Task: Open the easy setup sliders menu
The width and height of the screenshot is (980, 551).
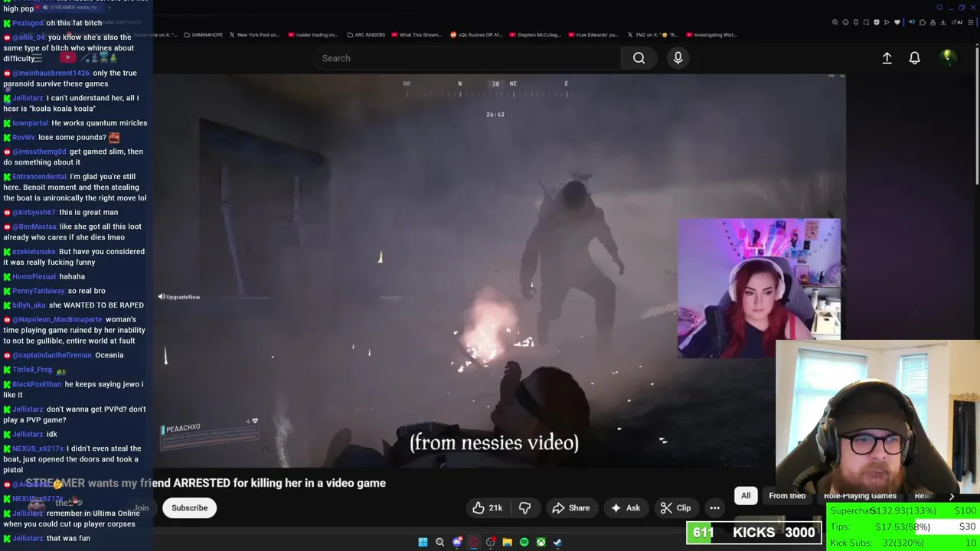Action: pos(971,22)
